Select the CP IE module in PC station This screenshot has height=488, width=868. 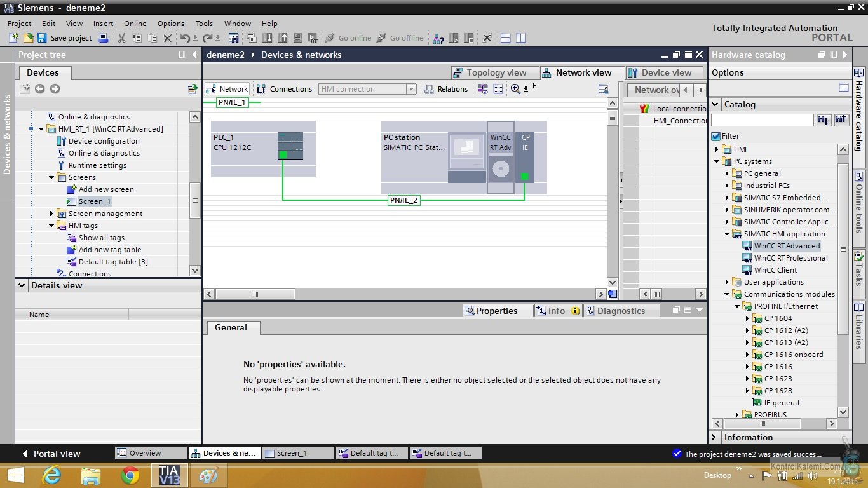tap(525, 157)
